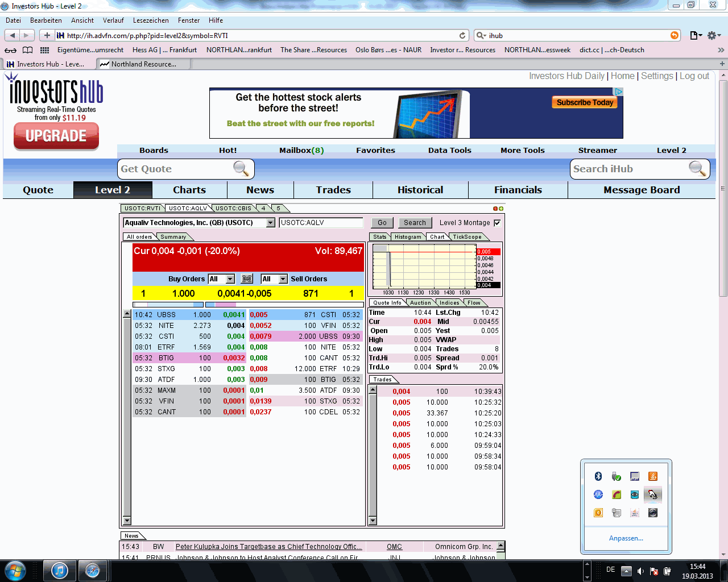Collapse the hidden tray icons arrow
This screenshot has height=582, width=728.
[x=626, y=571]
